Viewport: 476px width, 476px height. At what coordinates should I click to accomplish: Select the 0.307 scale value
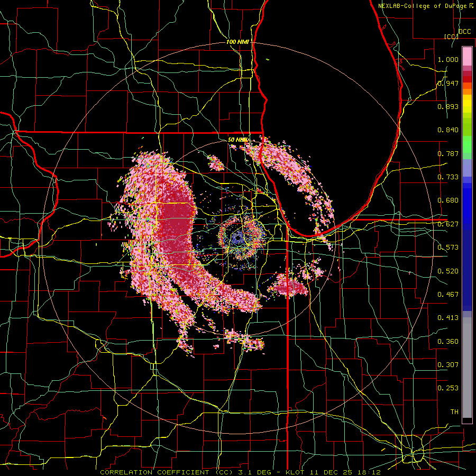pyautogui.click(x=448, y=365)
